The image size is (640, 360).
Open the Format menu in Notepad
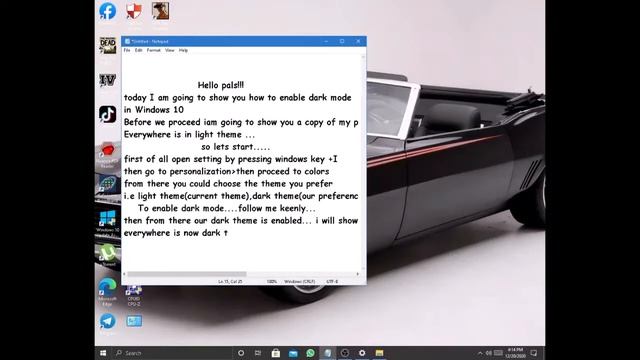pyautogui.click(x=154, y=50)
